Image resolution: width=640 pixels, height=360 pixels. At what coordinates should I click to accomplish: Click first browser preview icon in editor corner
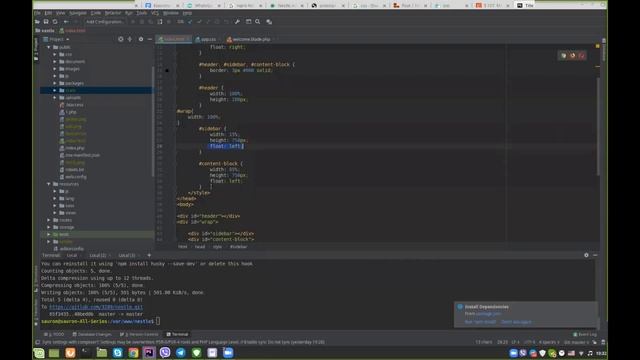click(x=564, y=56)
